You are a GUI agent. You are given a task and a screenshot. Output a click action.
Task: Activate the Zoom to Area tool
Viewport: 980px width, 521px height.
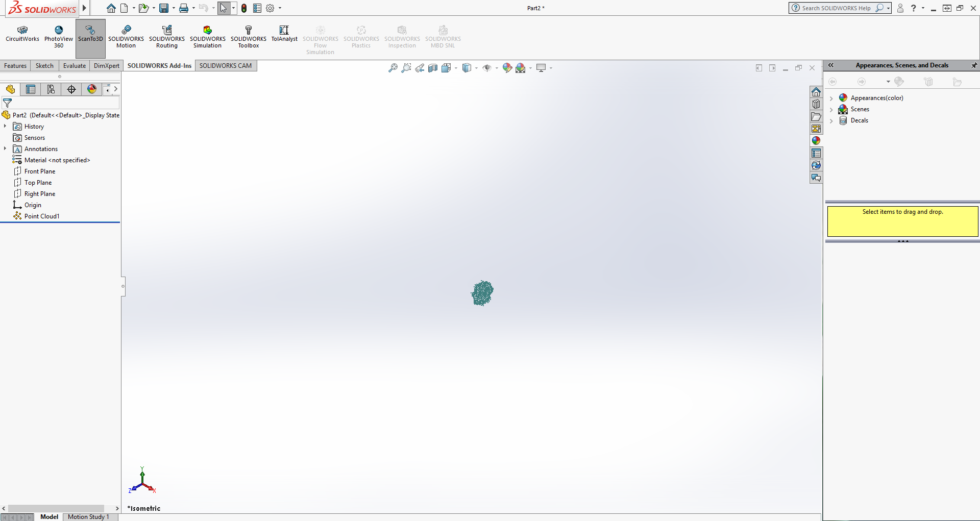[406, 67]
